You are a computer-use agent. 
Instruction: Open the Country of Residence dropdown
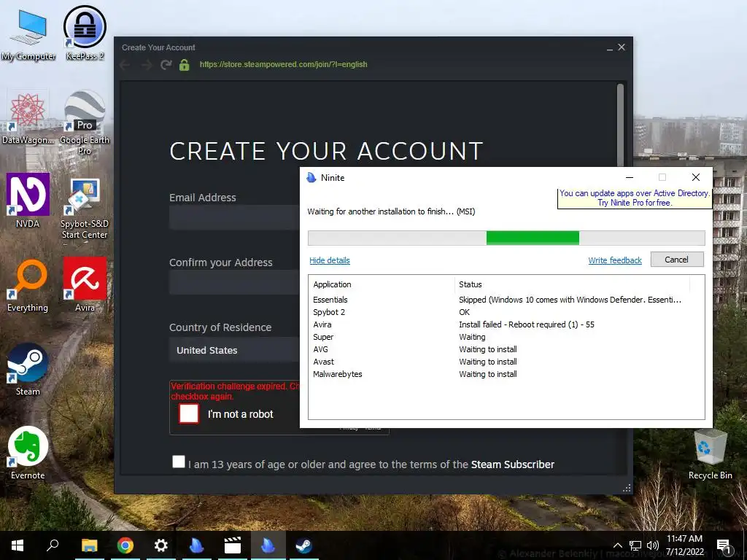[x=236, y=350]
